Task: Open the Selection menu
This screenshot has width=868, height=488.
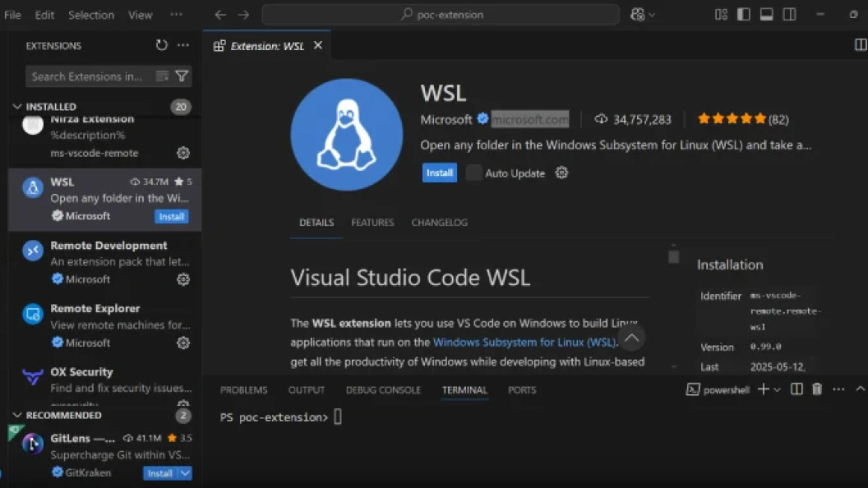Action: click(91, 15)
